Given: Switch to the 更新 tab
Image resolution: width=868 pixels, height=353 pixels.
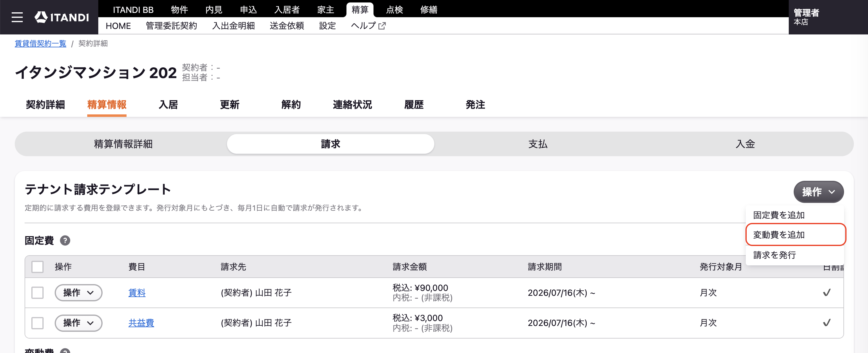Looking at the screenshot, I should point(229,105).
